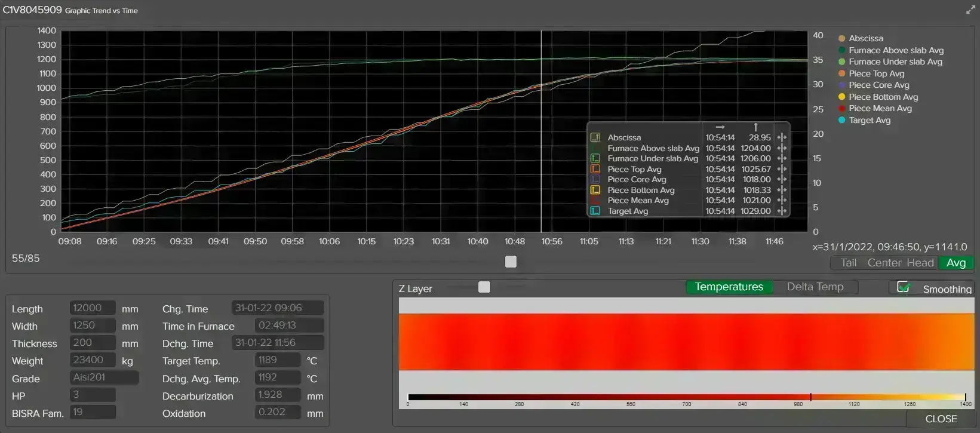
Task: Click cursor move icon on Piece Top Avg row
Action: [x=782, y=169]
